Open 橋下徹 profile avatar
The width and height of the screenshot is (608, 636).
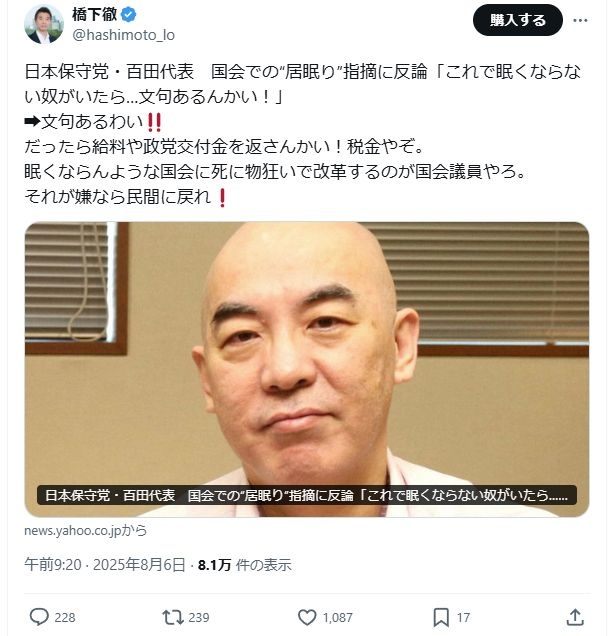44,24
